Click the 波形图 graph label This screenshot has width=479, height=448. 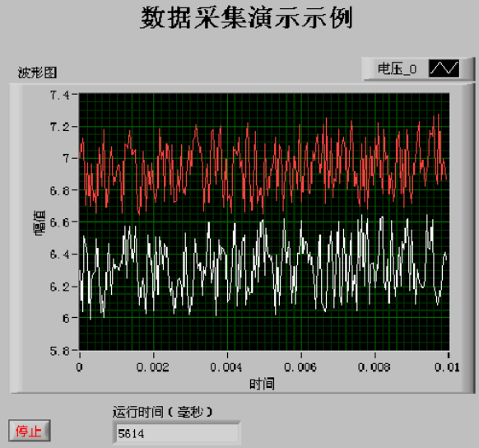pyautogui.click(x=37, y=72)
